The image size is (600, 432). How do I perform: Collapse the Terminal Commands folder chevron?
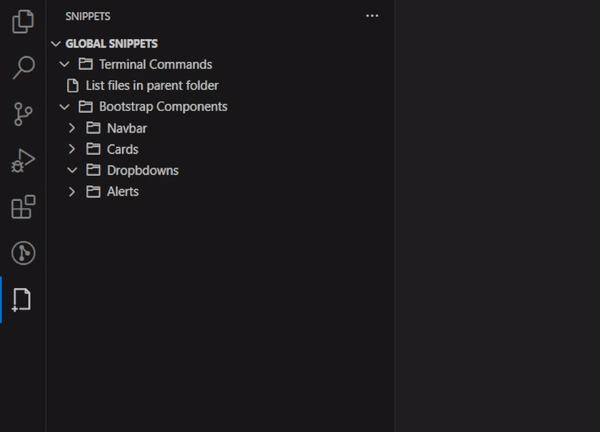64,64
